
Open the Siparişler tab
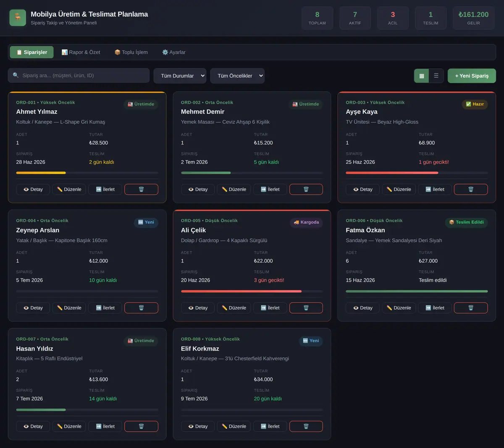coord(31,52)
